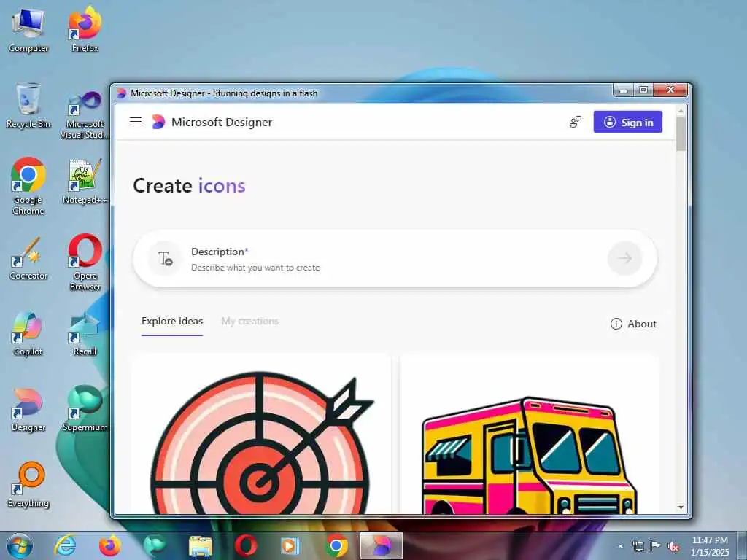Open the Action Center flag tray icon

point(656,546)
